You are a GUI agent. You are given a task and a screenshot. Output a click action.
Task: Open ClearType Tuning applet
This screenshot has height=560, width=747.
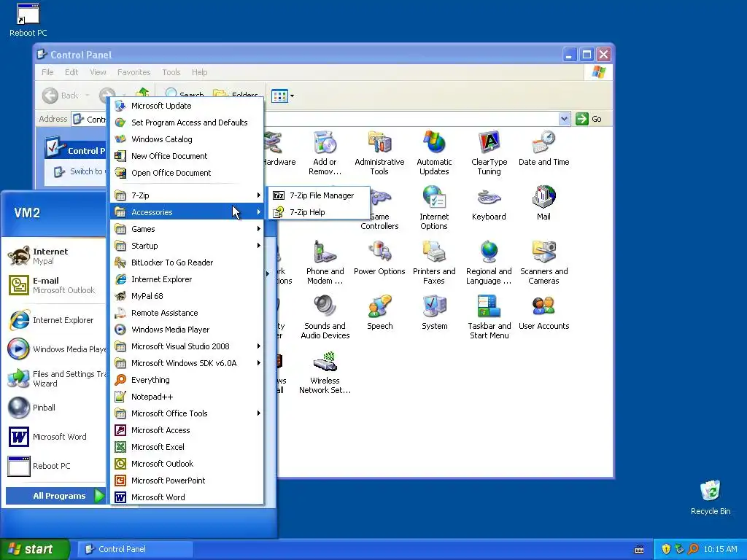(489, 153)
